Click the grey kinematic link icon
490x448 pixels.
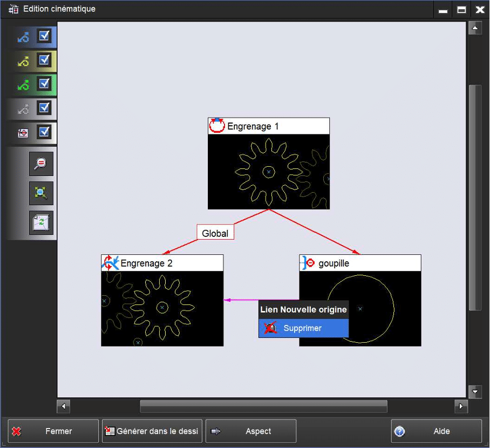click(x=23, y=109)
